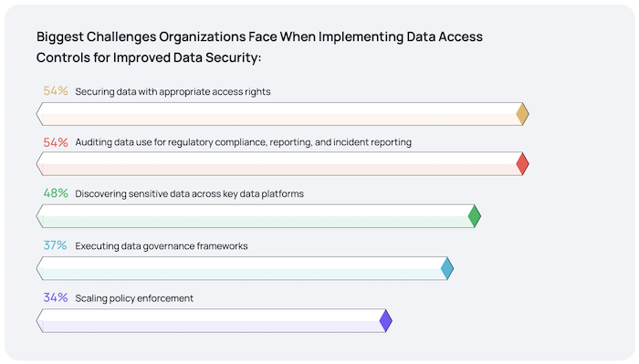The image size is (639, 364).
Task: Click the blue diamond marker on the governance bar
Action: (447, 268)
